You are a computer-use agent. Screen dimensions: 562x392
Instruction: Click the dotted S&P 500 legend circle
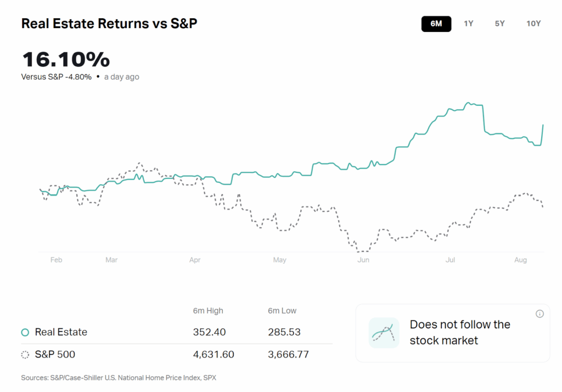pyautogui.click(x=25, y=355)
